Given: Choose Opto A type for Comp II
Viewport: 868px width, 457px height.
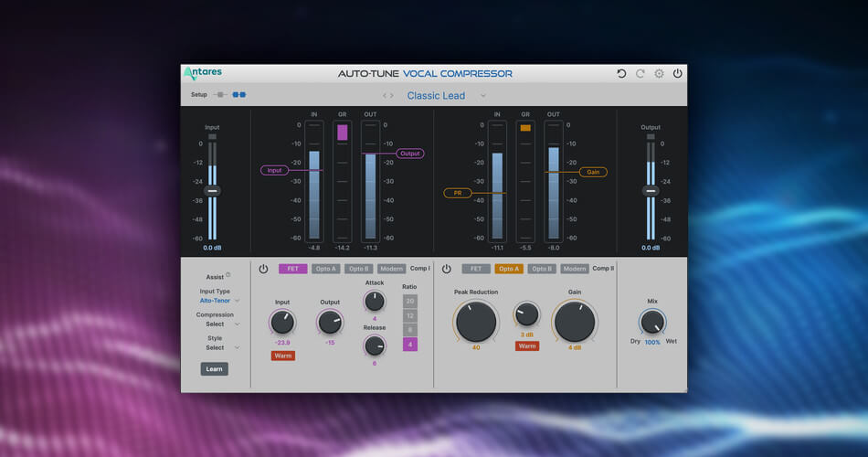Looking at the screenshot, I should tap(509, 269).
